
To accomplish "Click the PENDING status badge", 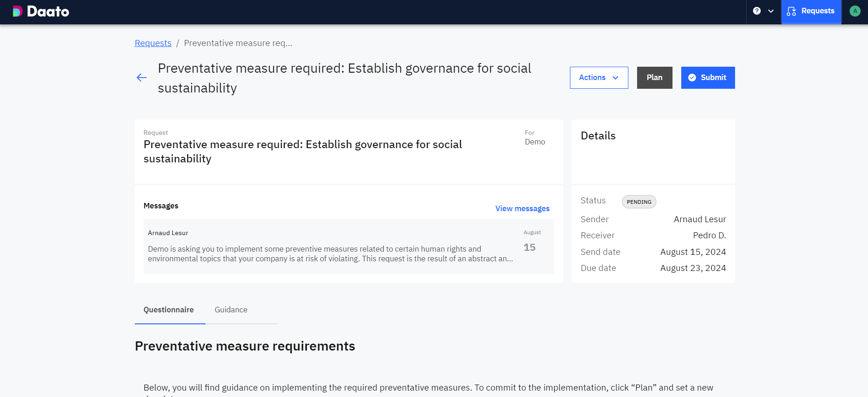I will [x=639, y=202].
